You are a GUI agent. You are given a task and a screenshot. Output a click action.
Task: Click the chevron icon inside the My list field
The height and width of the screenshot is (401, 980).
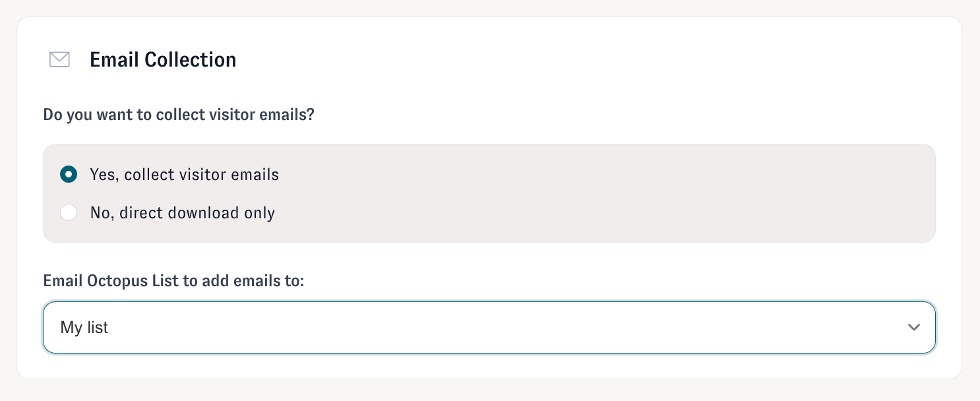point(914,327)
